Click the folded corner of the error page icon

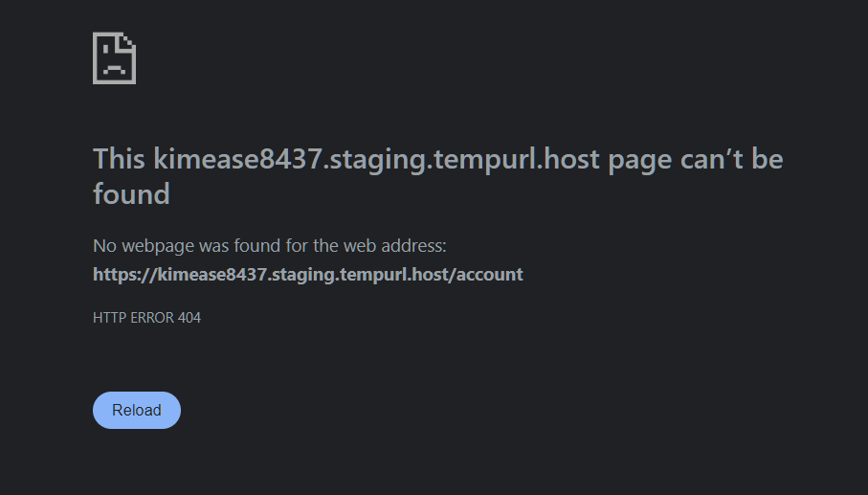pos(128,40)
